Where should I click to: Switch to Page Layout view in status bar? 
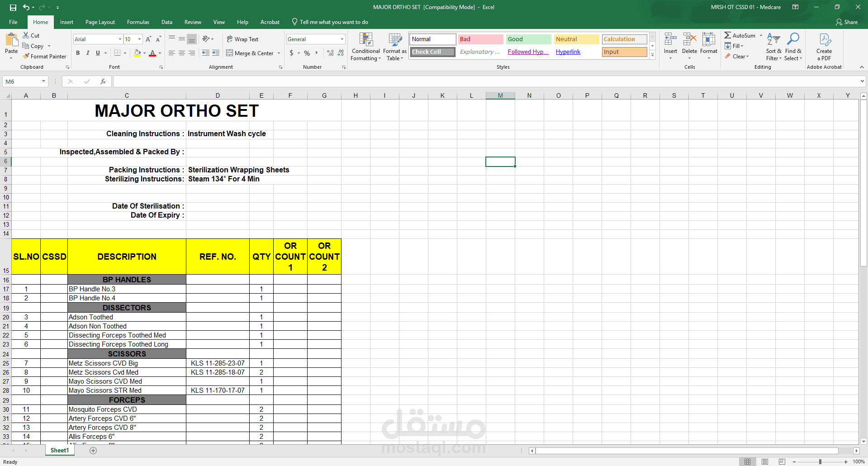765,461
